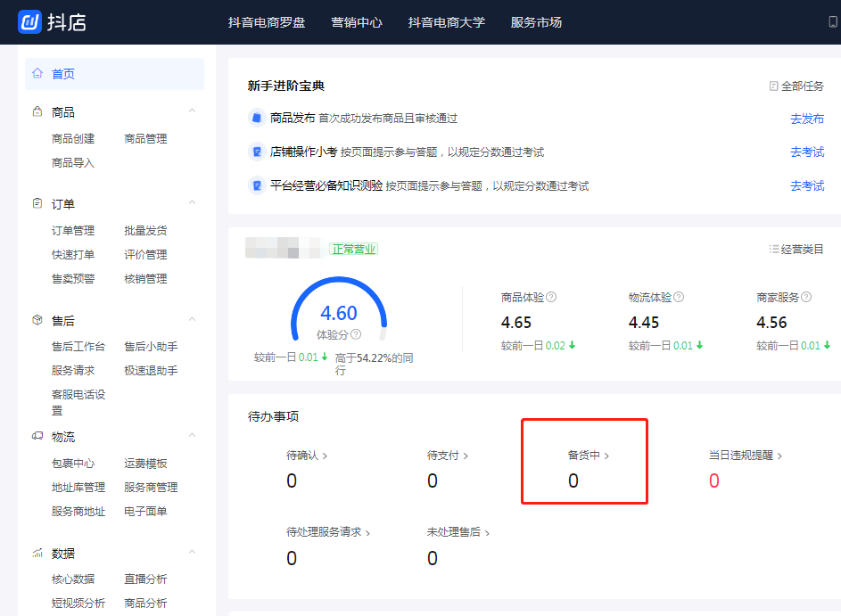841x616 pixels.
Task: Click the 正常营业 status badge
Action: pyautogui.click(x=353, y=249)
